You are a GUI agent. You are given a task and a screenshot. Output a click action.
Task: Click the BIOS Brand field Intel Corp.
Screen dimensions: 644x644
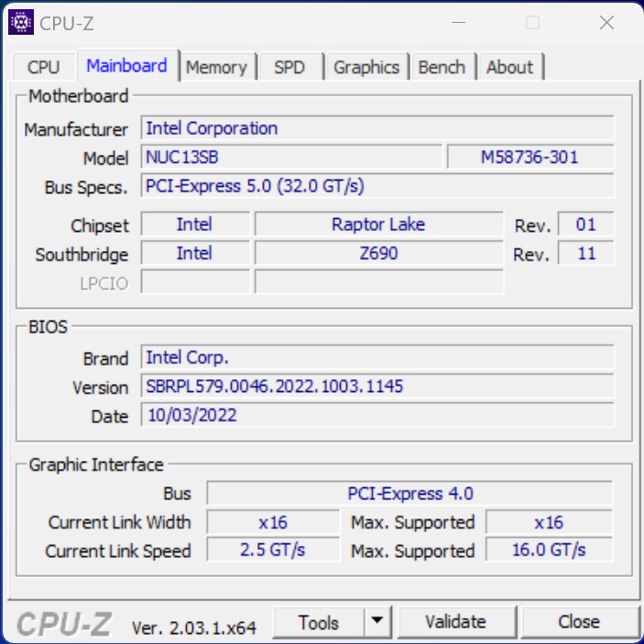377,357
